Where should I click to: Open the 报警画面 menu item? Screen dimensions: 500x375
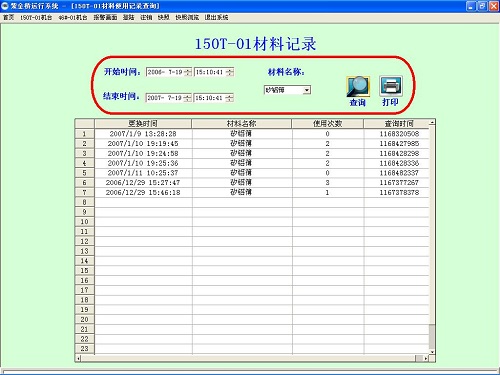point(105,17)
